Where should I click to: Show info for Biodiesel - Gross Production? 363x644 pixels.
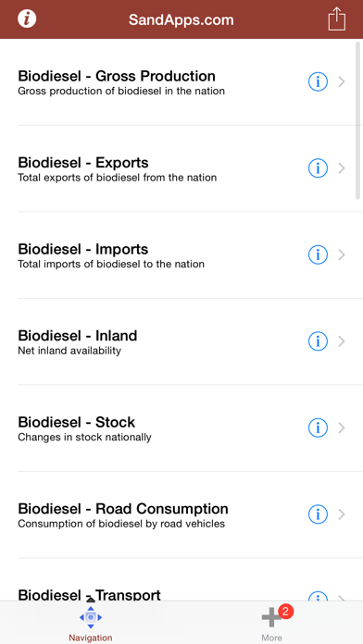[318, 81]
